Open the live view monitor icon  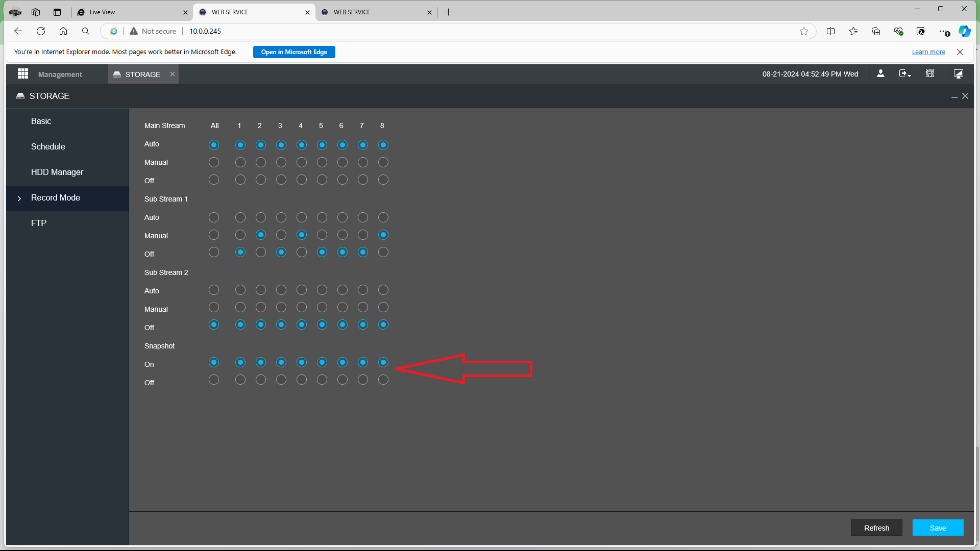959,74
